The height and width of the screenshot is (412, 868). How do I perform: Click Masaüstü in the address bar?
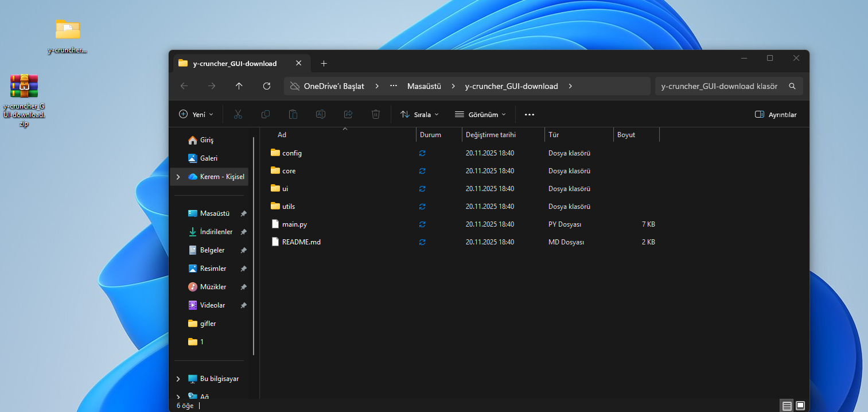pyautogui.click(x=424, y=86)
